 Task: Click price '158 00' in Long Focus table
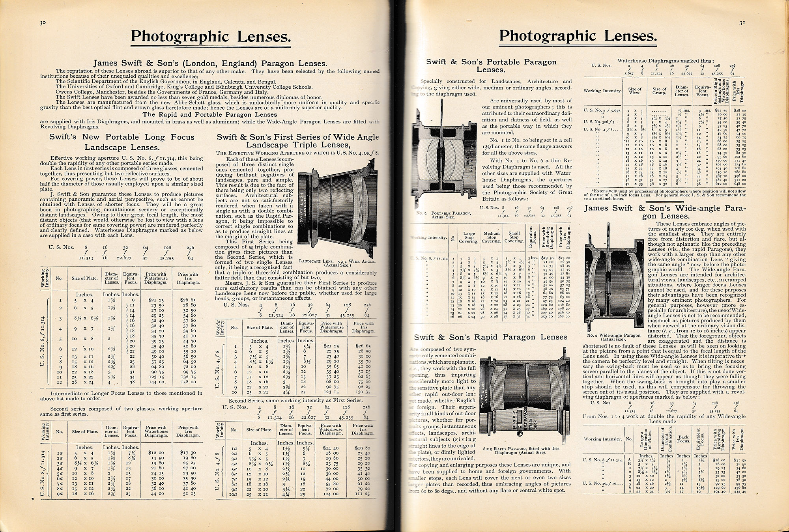pos(188,382)
